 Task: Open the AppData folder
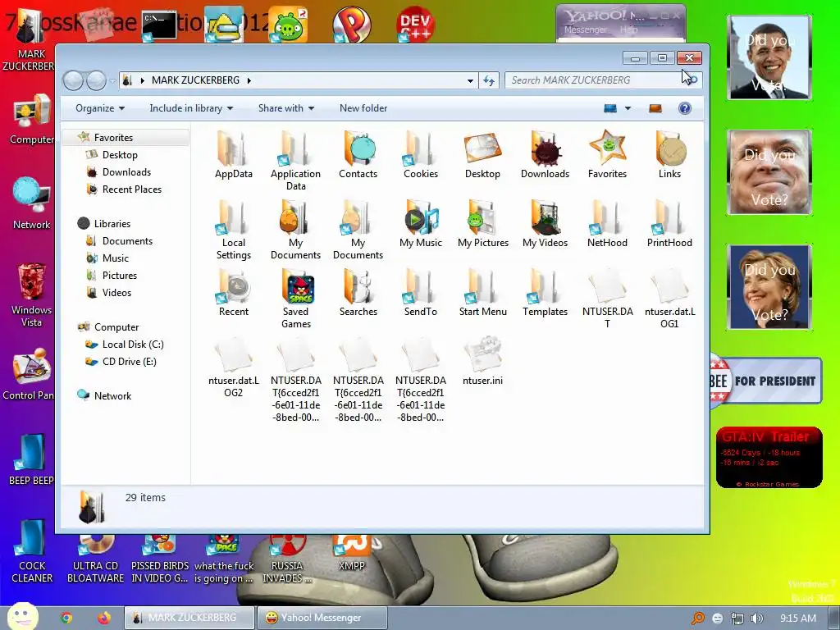click(233, 155)
